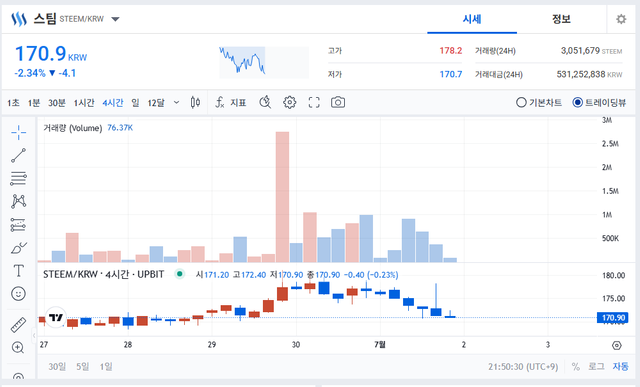Expand more time interval options chevron
The height and width of the screenshot is (387, 640).
(x=176, y=102)
